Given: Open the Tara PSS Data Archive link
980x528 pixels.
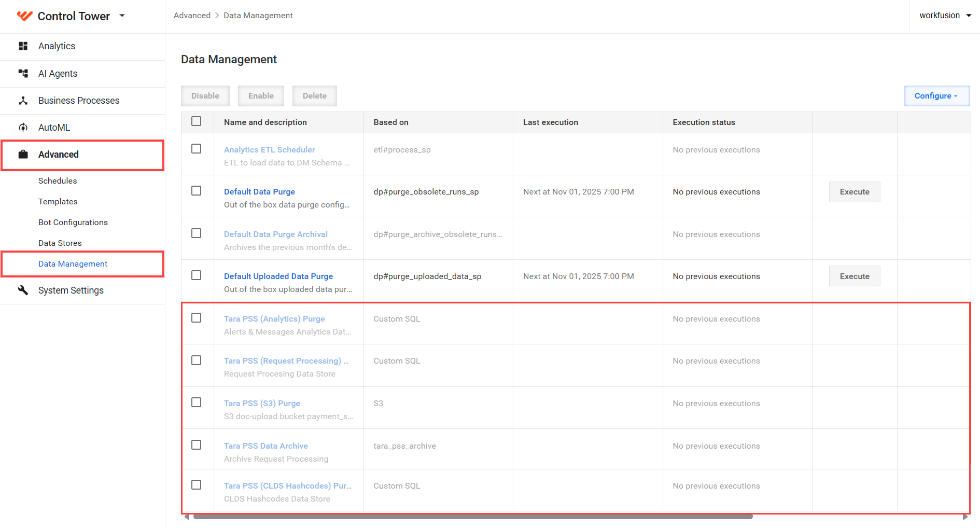Looking at the screenshot, I should click(266, 446).
